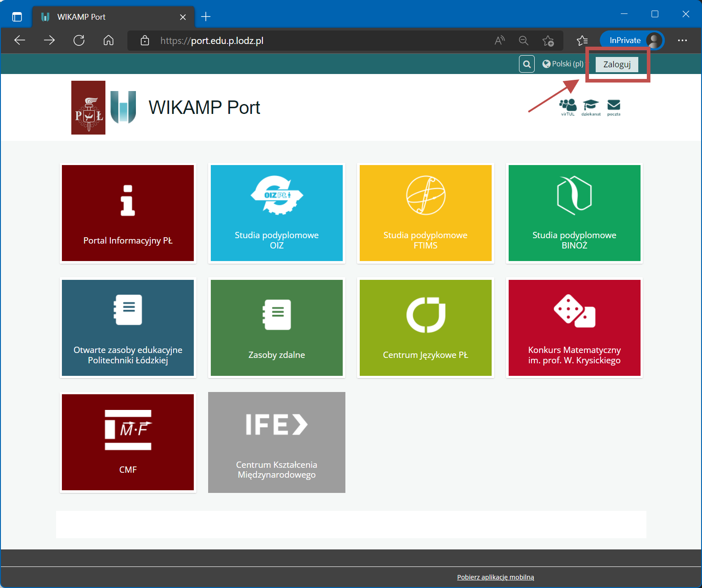702x588 pixels.
Task: Open poczta via the envelope icon
Action: coord(613,107)
